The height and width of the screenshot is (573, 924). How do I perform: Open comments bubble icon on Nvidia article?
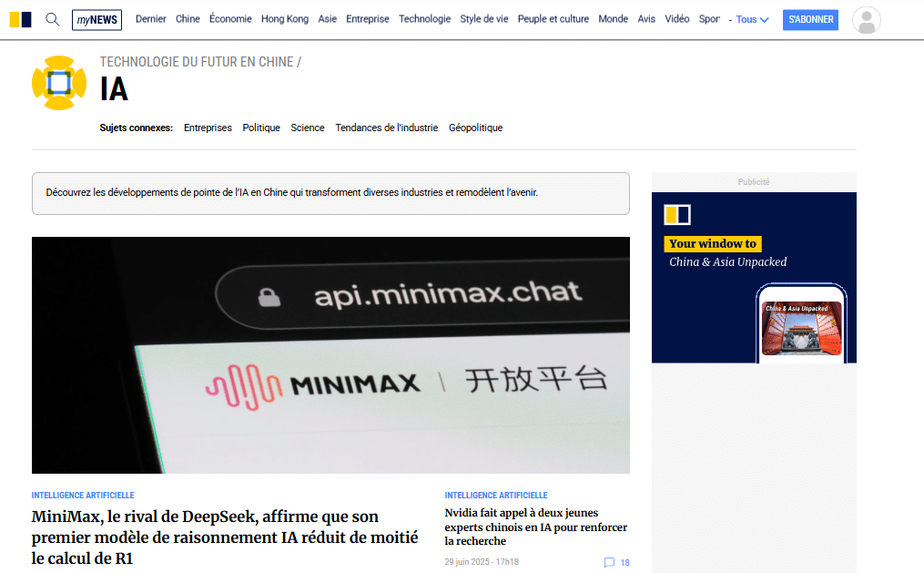click(609, 562)
